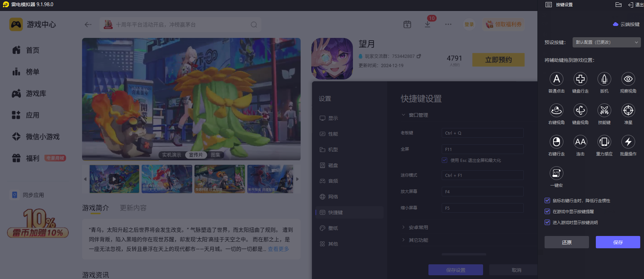644x279 pixels.
Task: Select the 键盘视角 keyboard view icon
Action: [580, 110]
